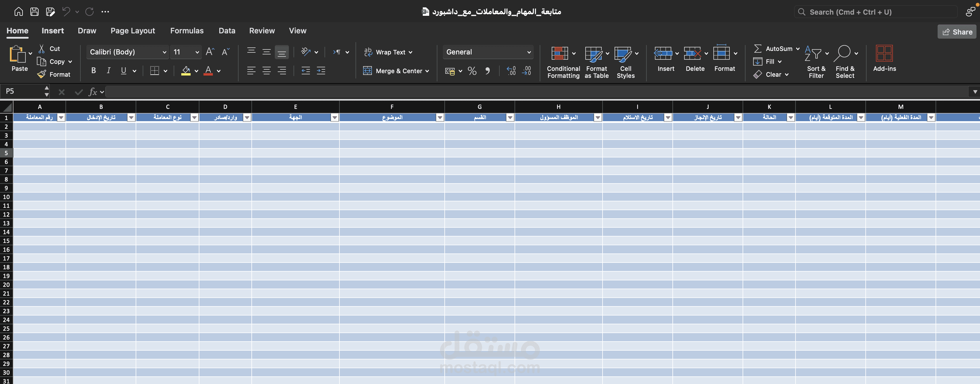
Task: Click the Borders icon
Action: 154,71
